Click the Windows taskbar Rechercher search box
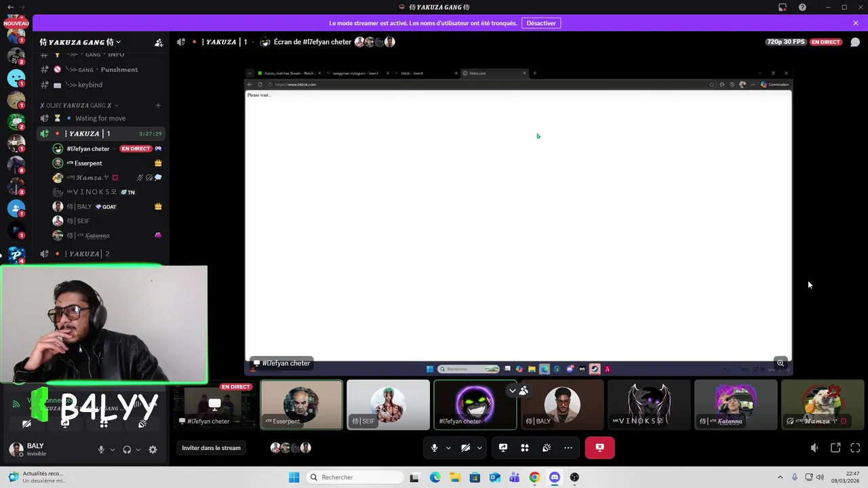868x488 pixels. pos(355,477)
